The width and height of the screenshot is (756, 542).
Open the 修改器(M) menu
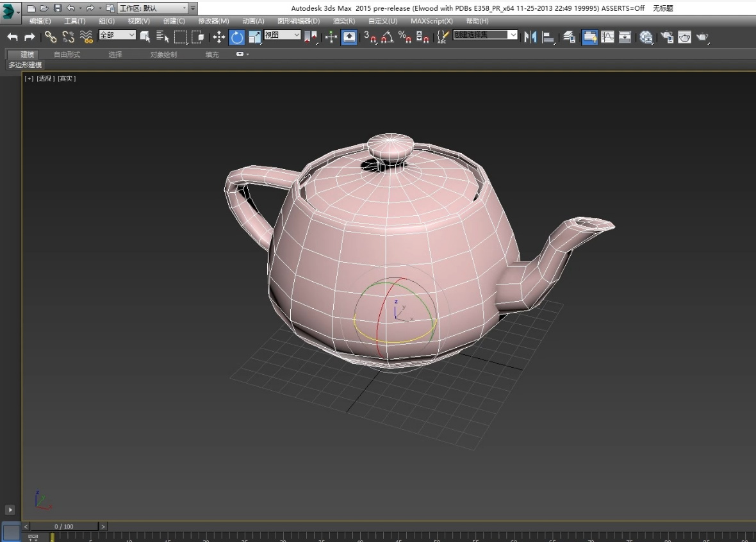(213, 21)
